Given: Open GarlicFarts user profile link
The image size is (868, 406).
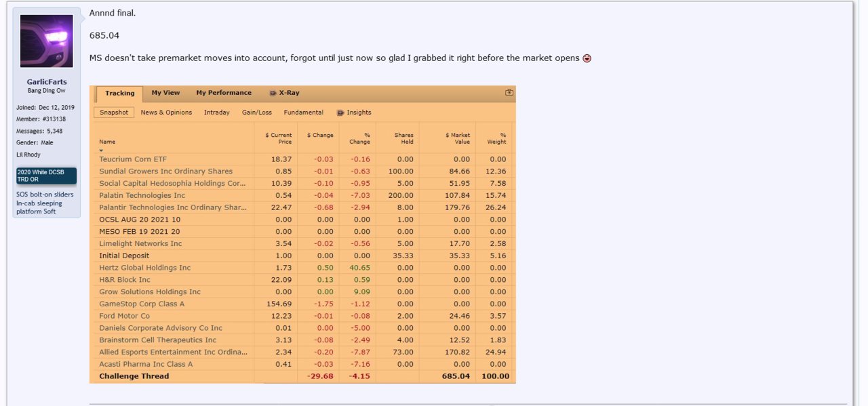Looking at the screenshot, I should 47,82.
